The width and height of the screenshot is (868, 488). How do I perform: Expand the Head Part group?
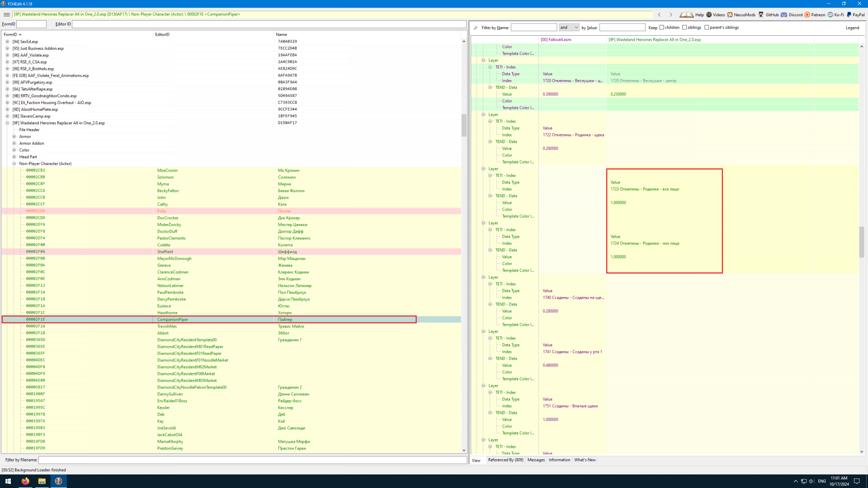(14, 157)
